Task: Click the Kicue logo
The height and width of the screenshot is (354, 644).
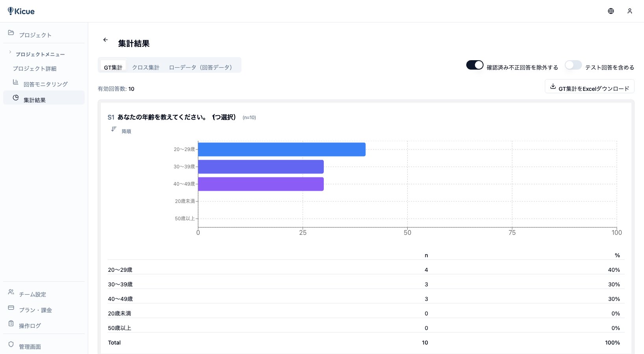Action: pos(21,11)
